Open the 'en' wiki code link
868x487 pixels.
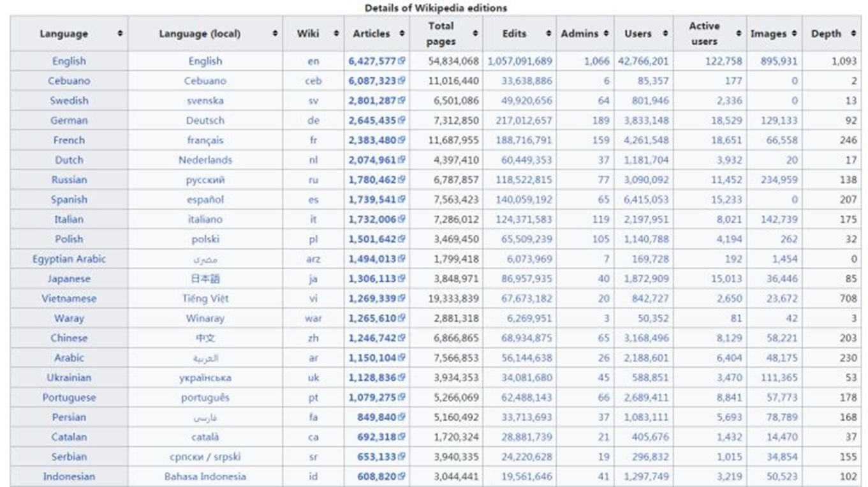tap(313, 62)
